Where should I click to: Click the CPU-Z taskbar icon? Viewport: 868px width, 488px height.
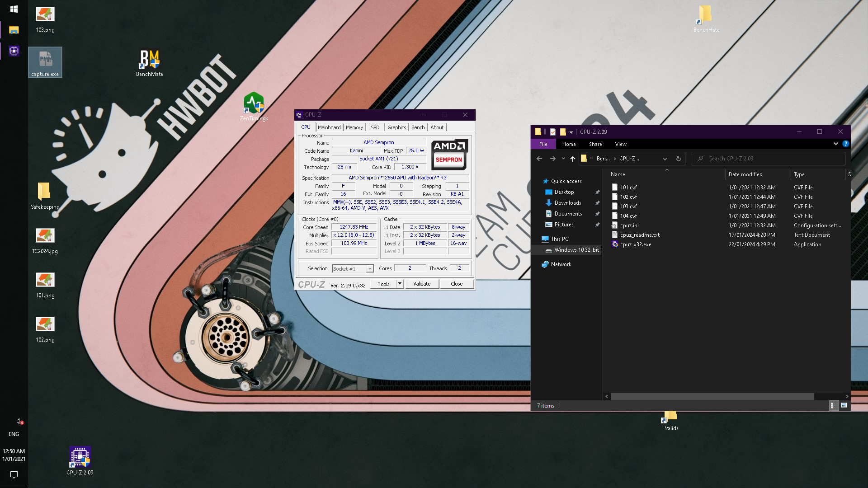[x=14, y=51]
